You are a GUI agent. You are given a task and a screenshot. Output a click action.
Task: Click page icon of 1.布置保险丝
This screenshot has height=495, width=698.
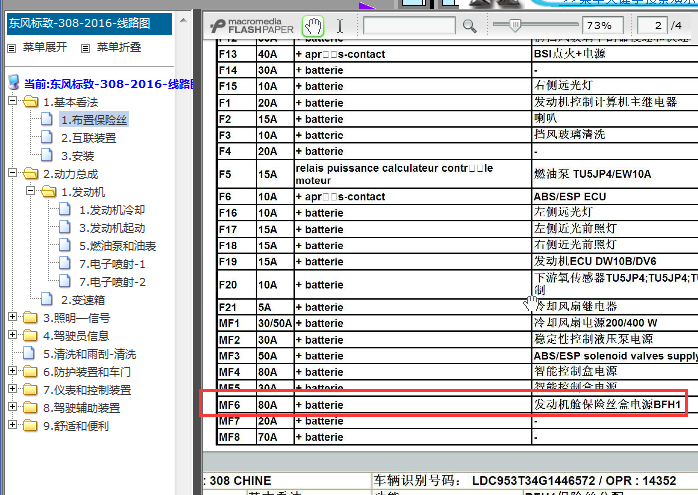pyautogui.click(x=47, y=119)
